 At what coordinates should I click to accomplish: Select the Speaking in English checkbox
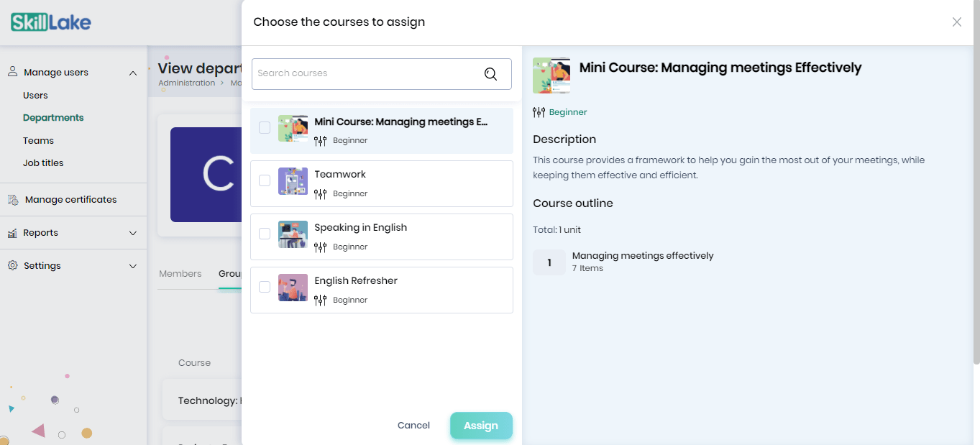coord(265,234)
